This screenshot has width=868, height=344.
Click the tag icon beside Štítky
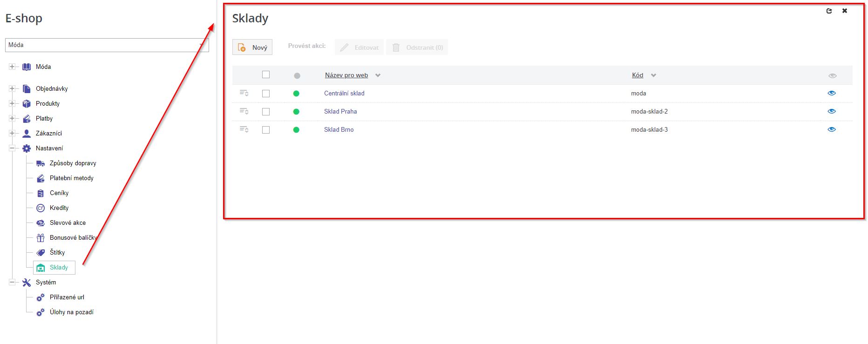(x=41, y=253)
